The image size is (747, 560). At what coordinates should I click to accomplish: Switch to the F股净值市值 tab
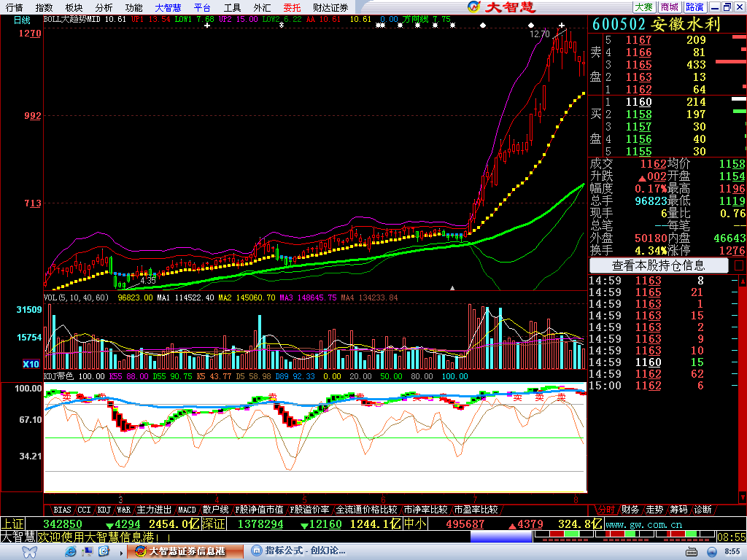[x=259, y=510]
